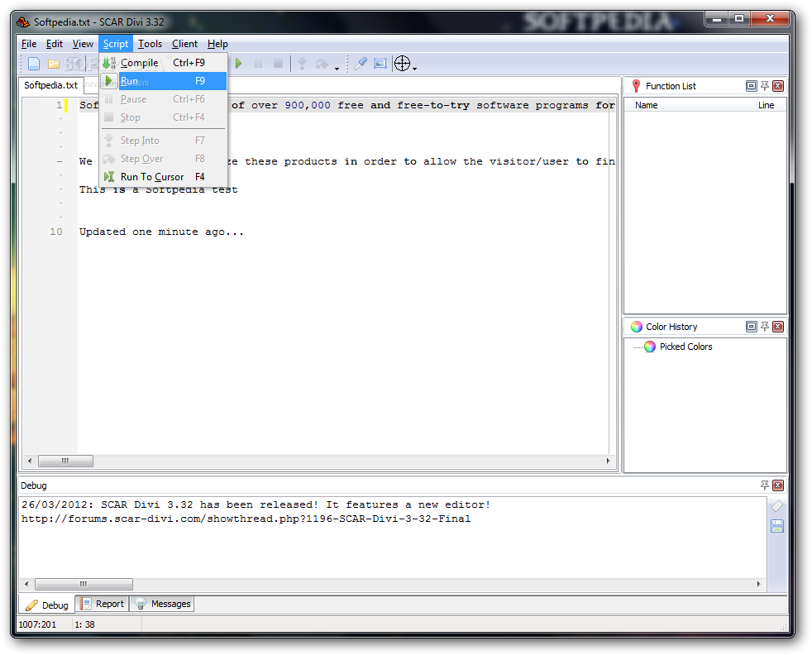812x655 pixels.
Task: Select Pause in the Script menu
Action: tap(164, 99)
